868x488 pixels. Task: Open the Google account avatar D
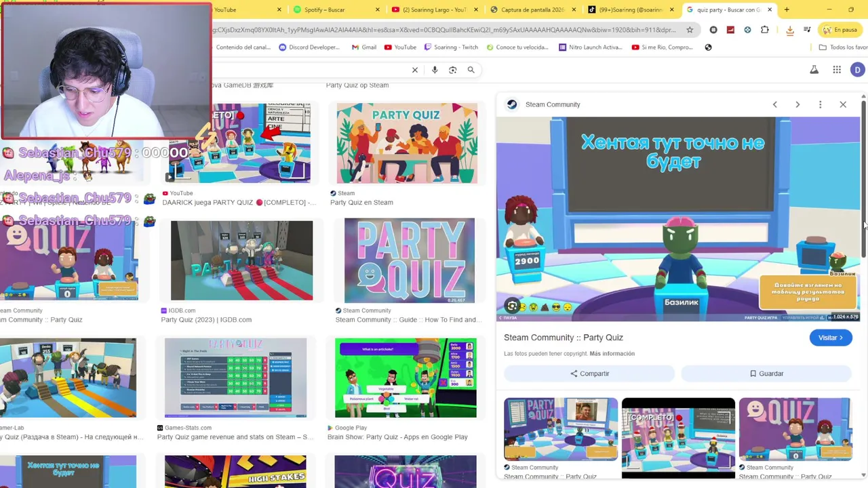coord(858,70)
